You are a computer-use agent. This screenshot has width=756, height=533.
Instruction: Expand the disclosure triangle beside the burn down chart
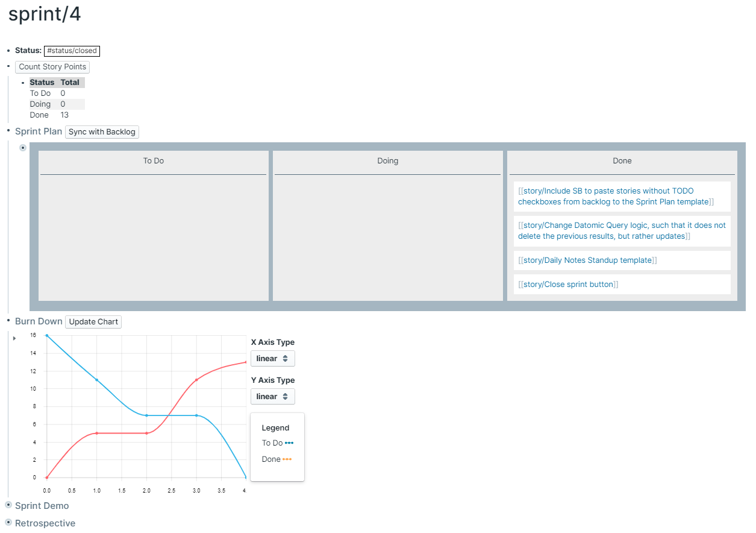click(14, 338)
